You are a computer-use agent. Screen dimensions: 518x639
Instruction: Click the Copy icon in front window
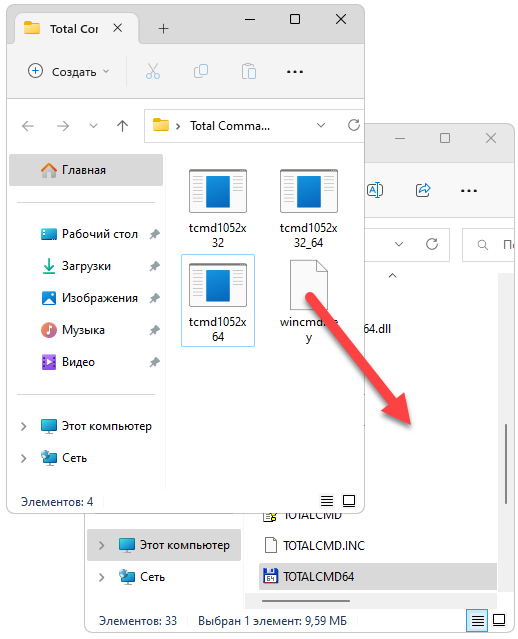coord(201,71)
